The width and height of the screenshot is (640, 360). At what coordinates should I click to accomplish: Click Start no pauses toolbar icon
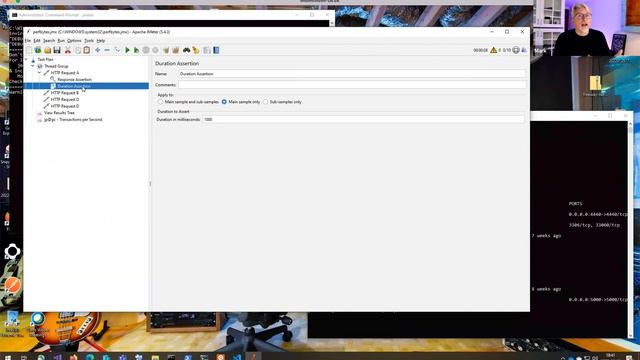tap(137, 50)
